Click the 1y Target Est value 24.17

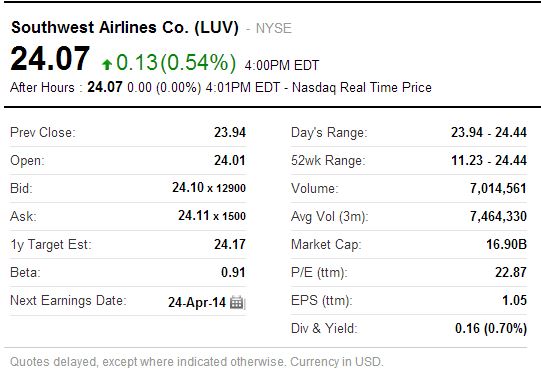(x=230, y=245)
